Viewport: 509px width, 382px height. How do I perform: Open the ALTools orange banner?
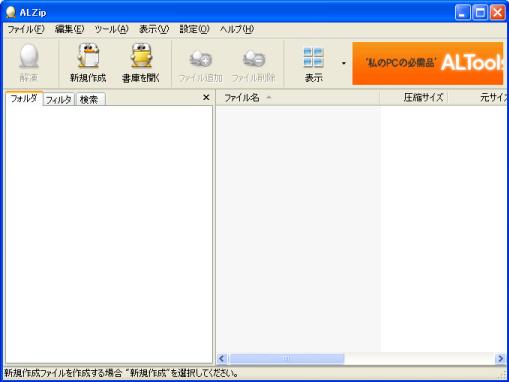tap(428, 63)
